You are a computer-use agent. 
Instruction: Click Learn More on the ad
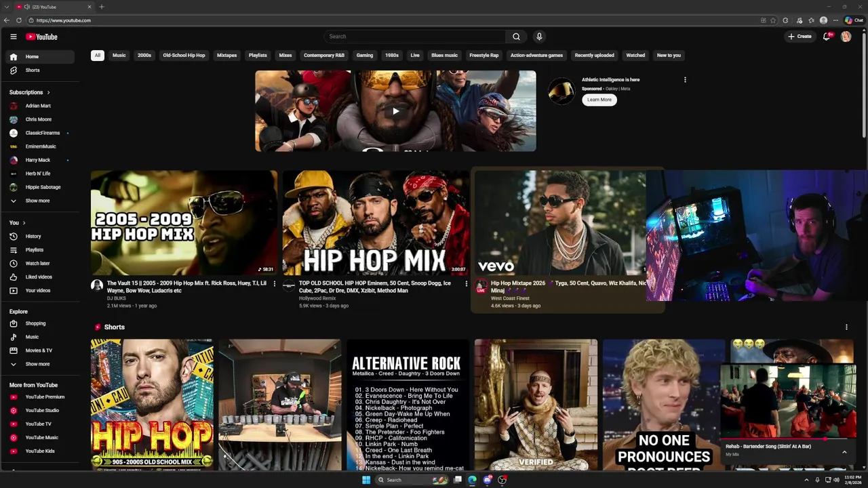click(x=599, y=100)
